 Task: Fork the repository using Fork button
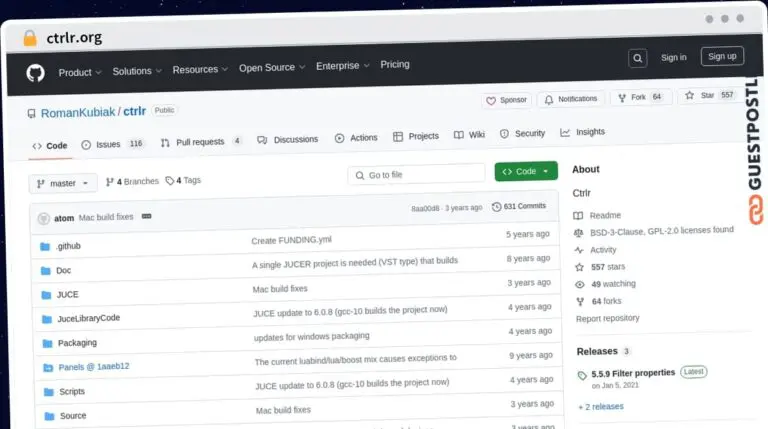pos(640,97)
